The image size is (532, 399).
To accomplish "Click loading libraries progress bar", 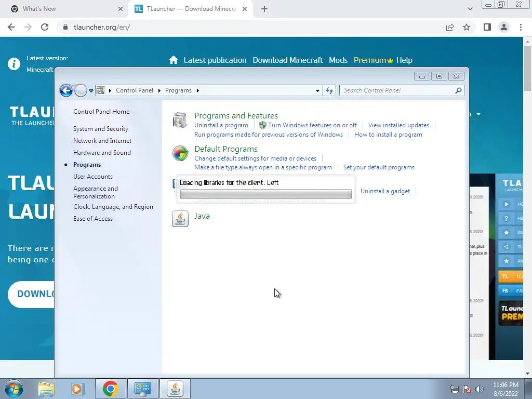I will (x=265, y=194).
